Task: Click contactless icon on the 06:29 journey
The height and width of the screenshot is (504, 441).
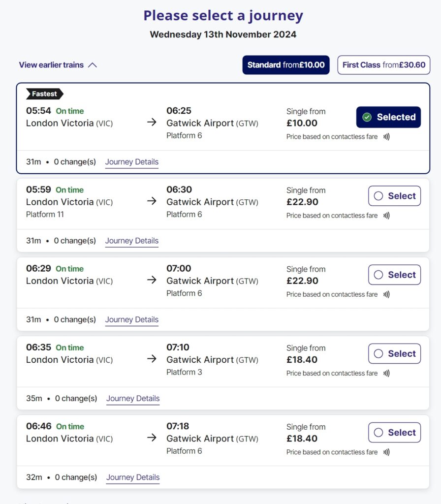Action: 386,294
